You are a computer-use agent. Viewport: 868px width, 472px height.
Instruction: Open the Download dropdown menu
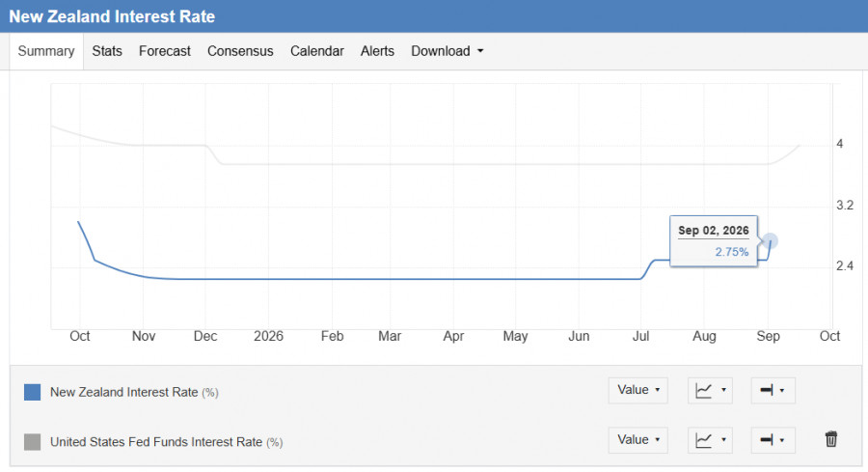point(448,51)
